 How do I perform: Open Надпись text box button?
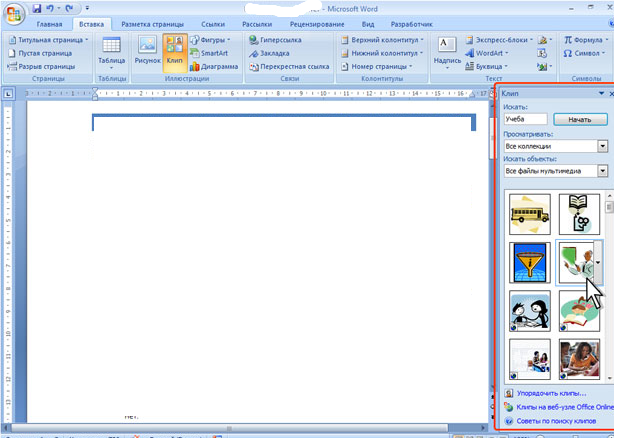(447, 53)
